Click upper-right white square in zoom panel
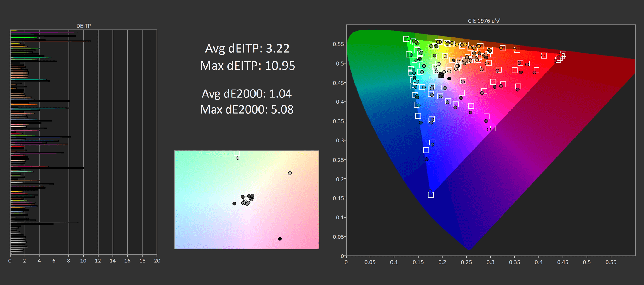This screenshot has width=644, height=285. point(294,166)
